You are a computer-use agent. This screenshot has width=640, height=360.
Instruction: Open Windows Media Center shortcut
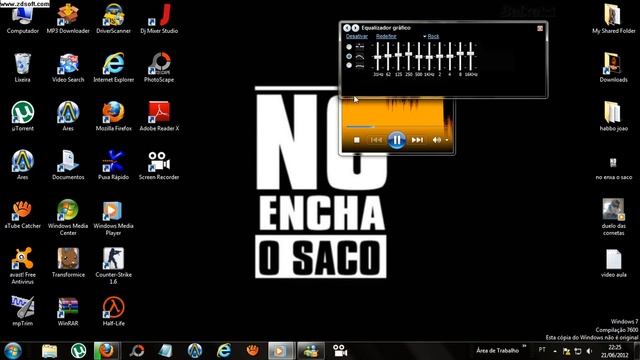pyautogui.click(x=68, y=217)
